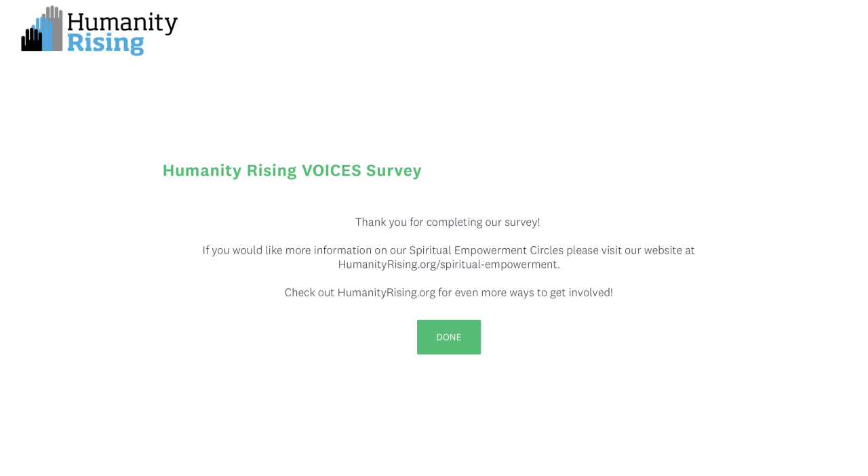Click the black hand in logo
The image size is (868, 476).
(x=31, y=41)
